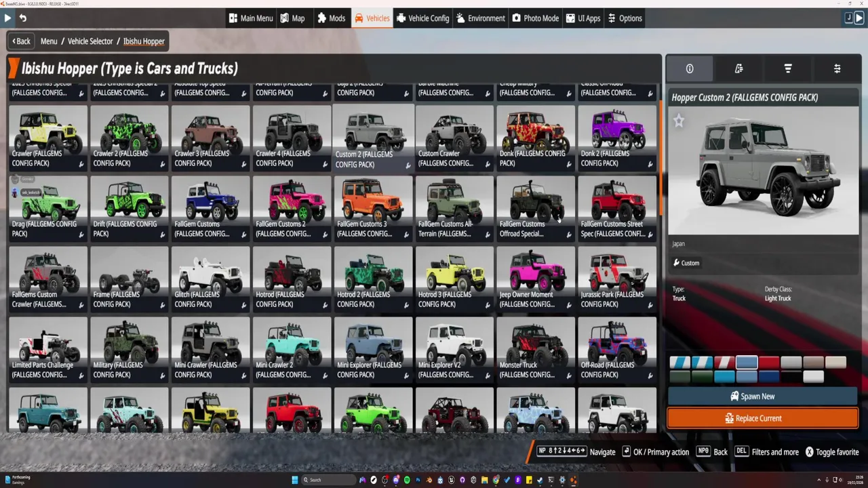Open the Forthcoming Earnings taskbar widget
Screen dimensions: 868x488
point(17,480)
